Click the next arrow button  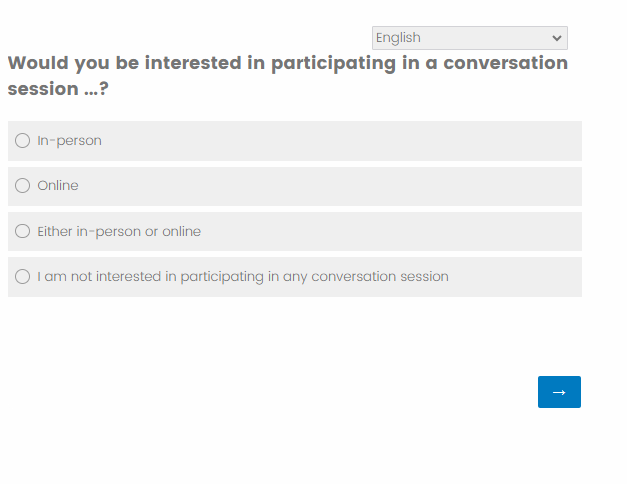click(x=559, y=392)
